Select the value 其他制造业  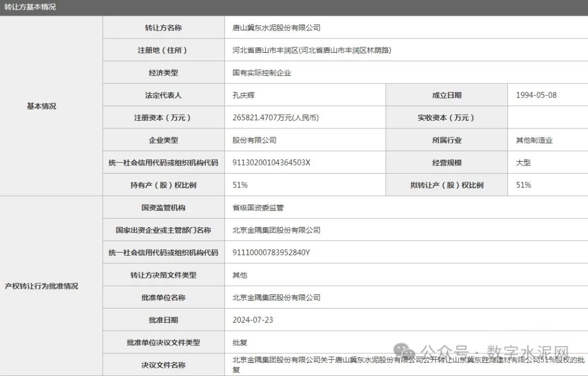(535, 140)
